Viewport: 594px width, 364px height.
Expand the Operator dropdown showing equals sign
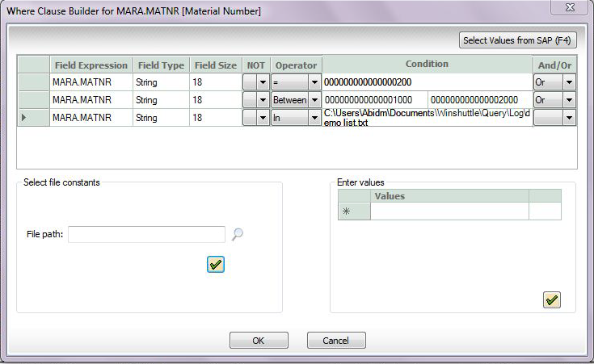[314, 82]
